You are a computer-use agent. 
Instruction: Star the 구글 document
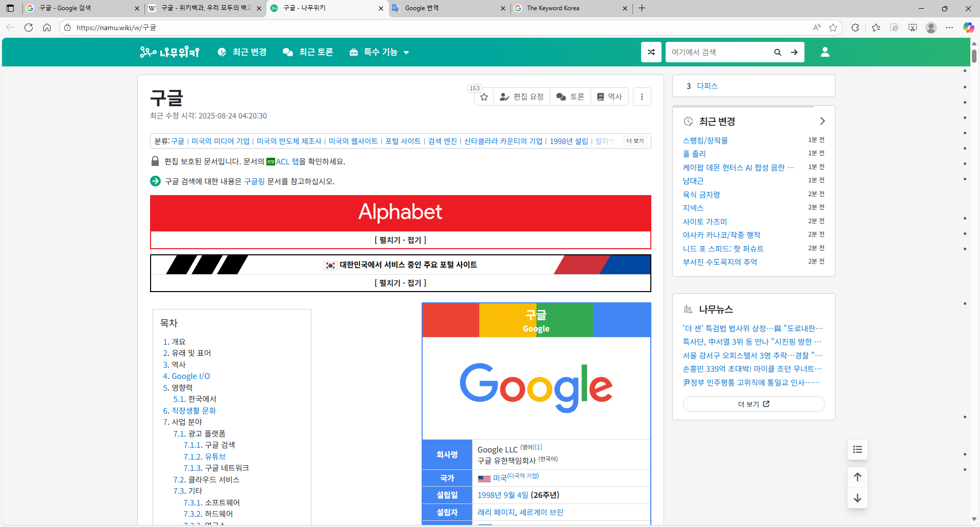(484, 97)
